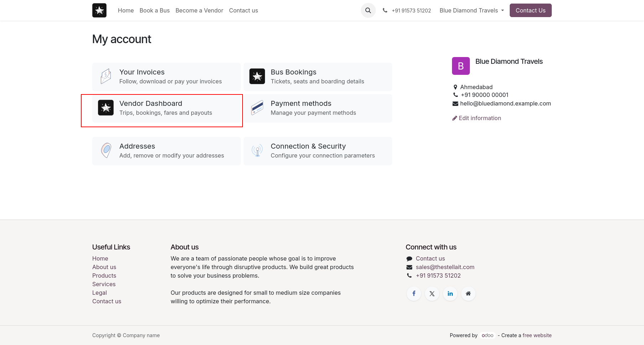Click the Connection & Security antenna icon
Screen dimensions: 644x345
point(257,150)
